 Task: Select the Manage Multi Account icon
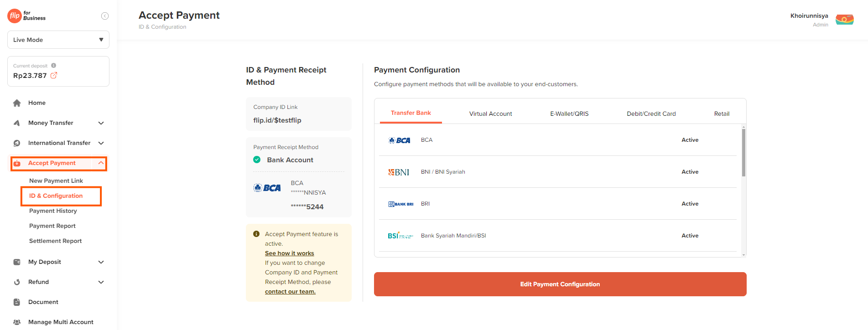(17, 322)
